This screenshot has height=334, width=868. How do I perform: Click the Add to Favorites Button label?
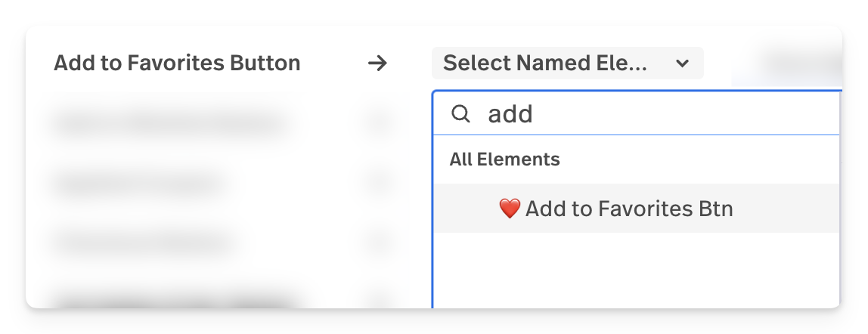[177, 63]
